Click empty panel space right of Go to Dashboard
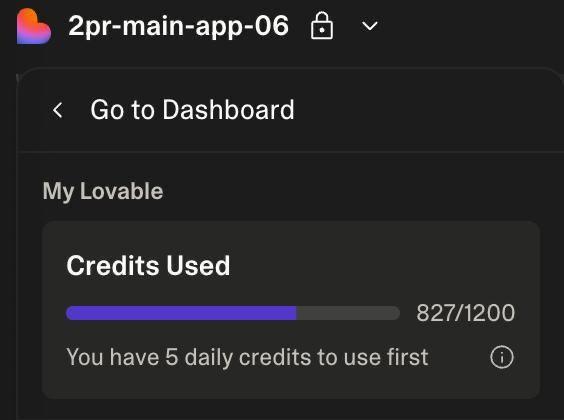The image size is (564, 420). [428, 110]
